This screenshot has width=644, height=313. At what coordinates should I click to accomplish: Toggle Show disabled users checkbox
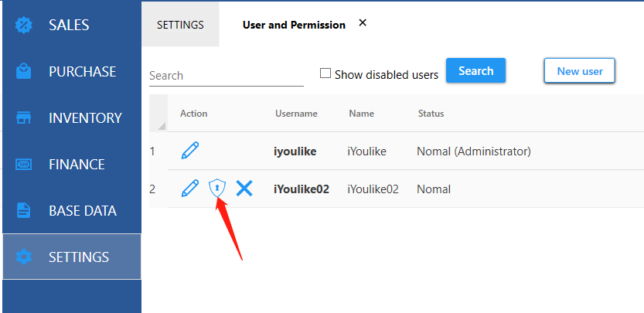click(325, 73)
